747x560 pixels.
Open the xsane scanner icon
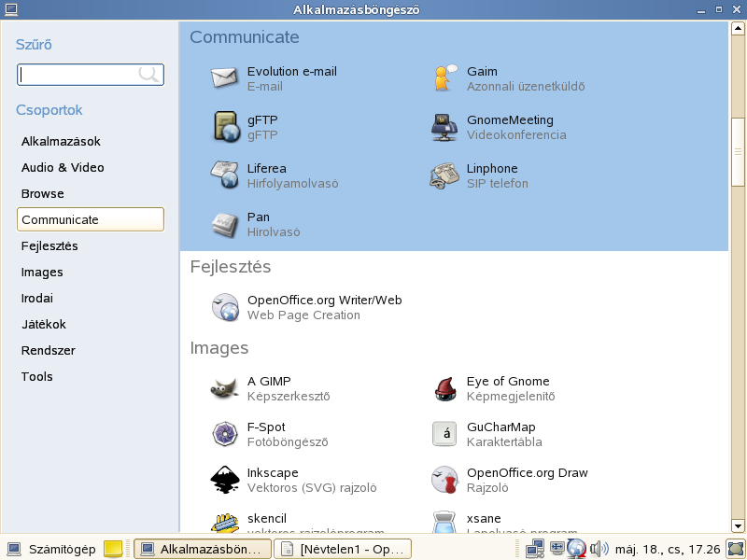pos(444,522)
